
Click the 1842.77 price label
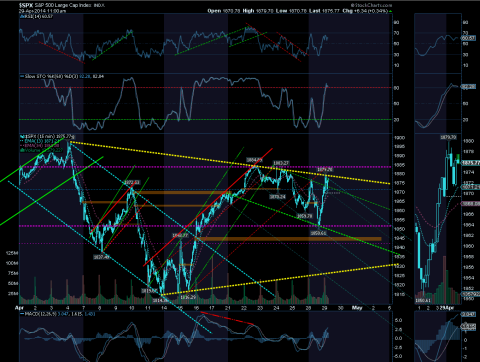tap(180, 235)
